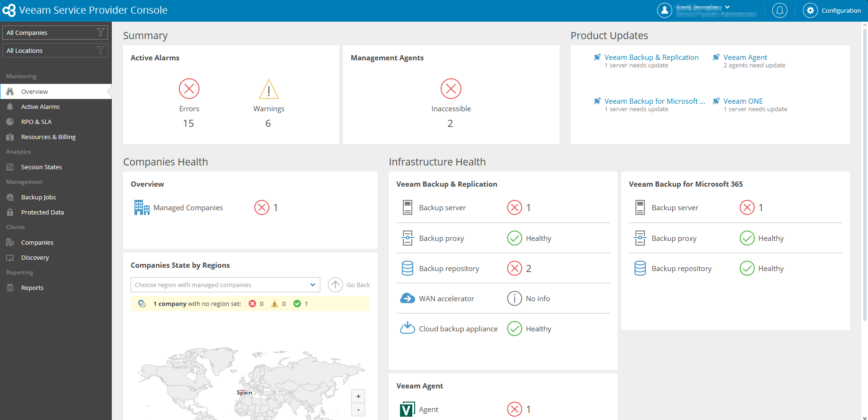
Task: Open Veeam Backup & Replication update link
Action: [x=651, y=57]
